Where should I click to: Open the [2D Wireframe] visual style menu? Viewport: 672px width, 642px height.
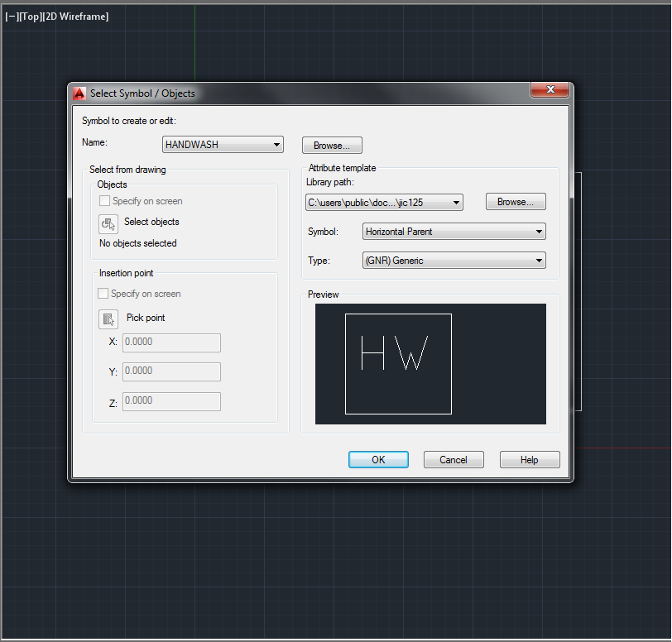tap(75, 17)
